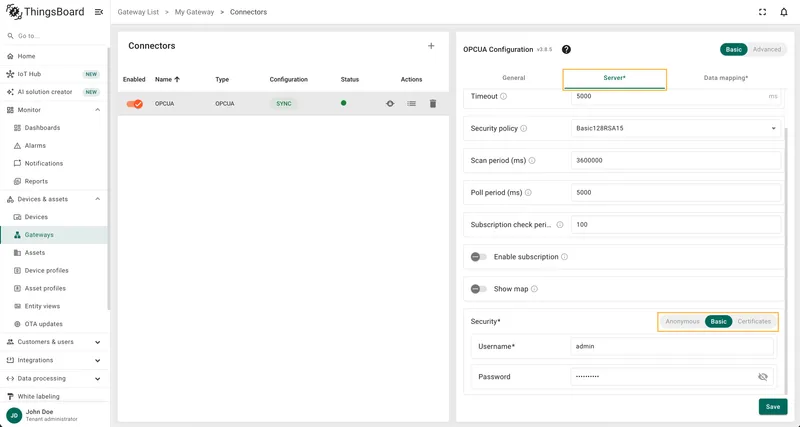800x427 pixels.
Task: Click the Go to search box
Action: click(54, 36)
